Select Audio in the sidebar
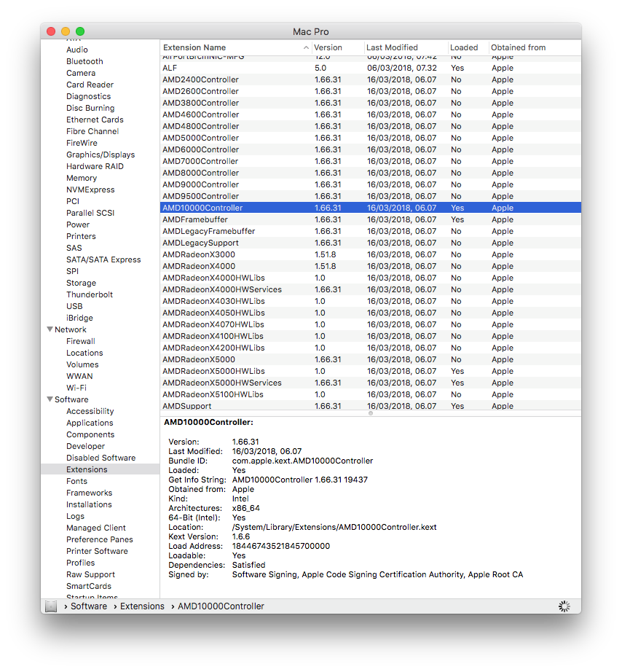Image resolution: width=622 pixels, height=672 pixels. pyautogui.click(x=77, y=50)
